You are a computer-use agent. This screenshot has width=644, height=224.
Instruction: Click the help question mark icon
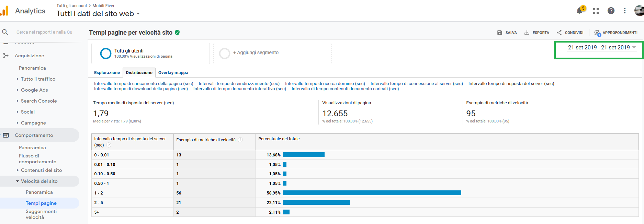(x=611, y=11)
